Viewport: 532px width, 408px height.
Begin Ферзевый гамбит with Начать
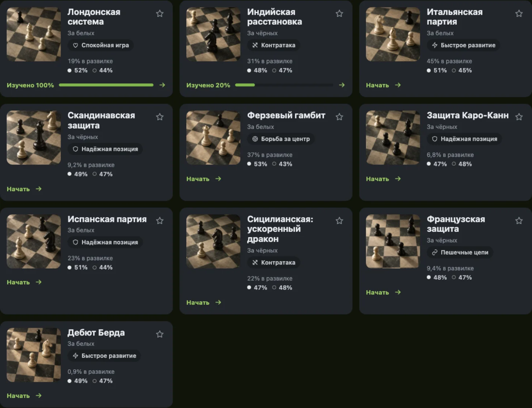click(204, 179)
